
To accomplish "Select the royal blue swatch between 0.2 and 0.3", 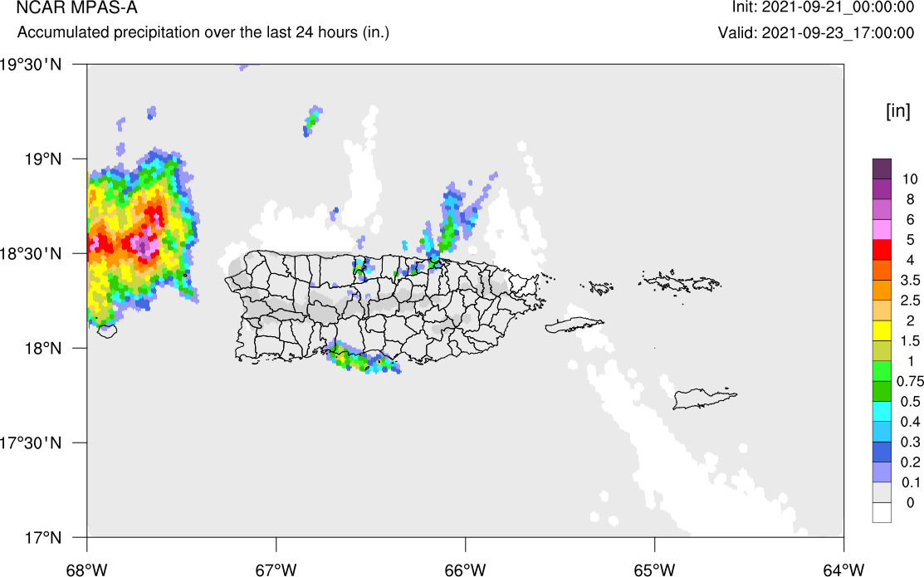I will coord(882,452).
